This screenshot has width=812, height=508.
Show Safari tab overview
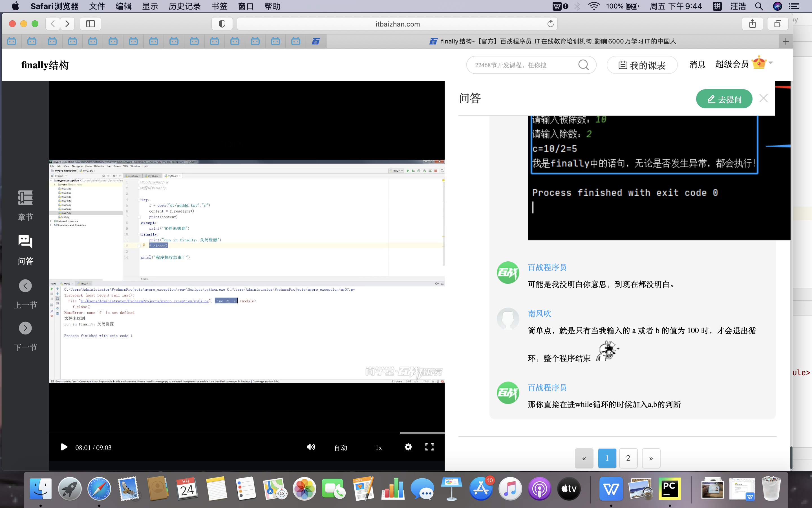[778, 23]
